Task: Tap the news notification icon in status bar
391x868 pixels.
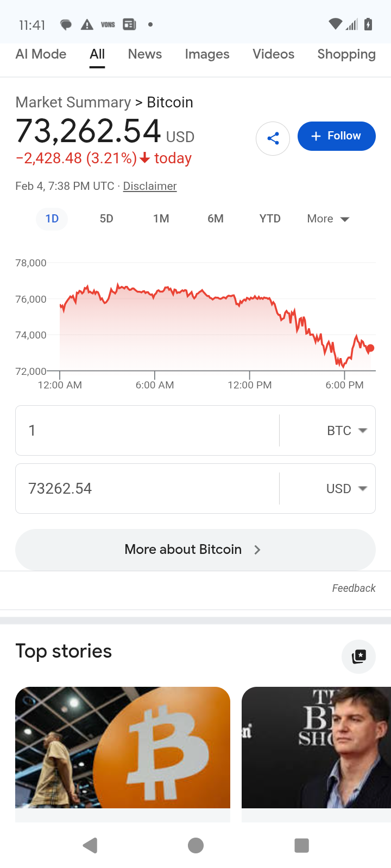Action: click(x=129, y=24)
